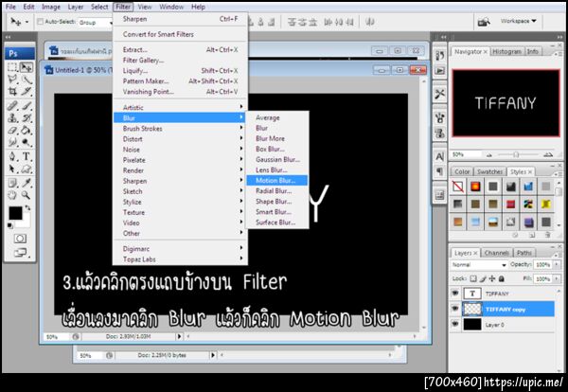Hide the TIFFANY copy layer
Image resolution: width=568 pixels, height=392 pixels.
pyautogui.click(x=455, y=309)
